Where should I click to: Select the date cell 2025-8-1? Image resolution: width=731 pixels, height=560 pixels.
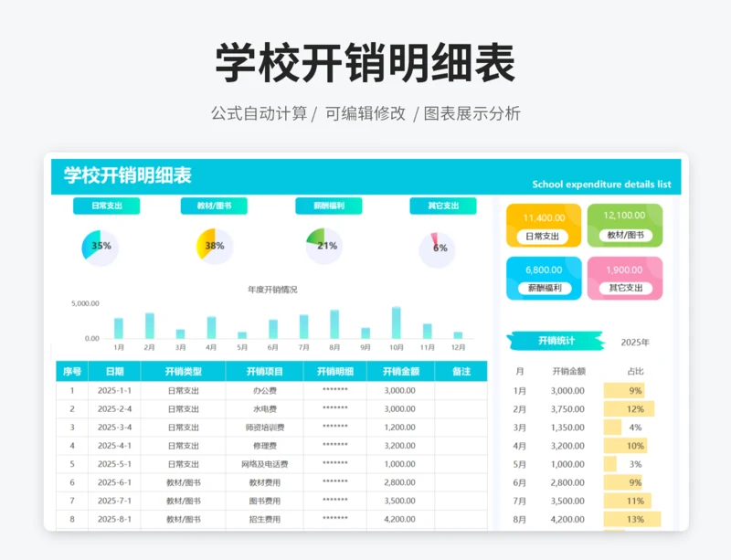tap(115, 519)
